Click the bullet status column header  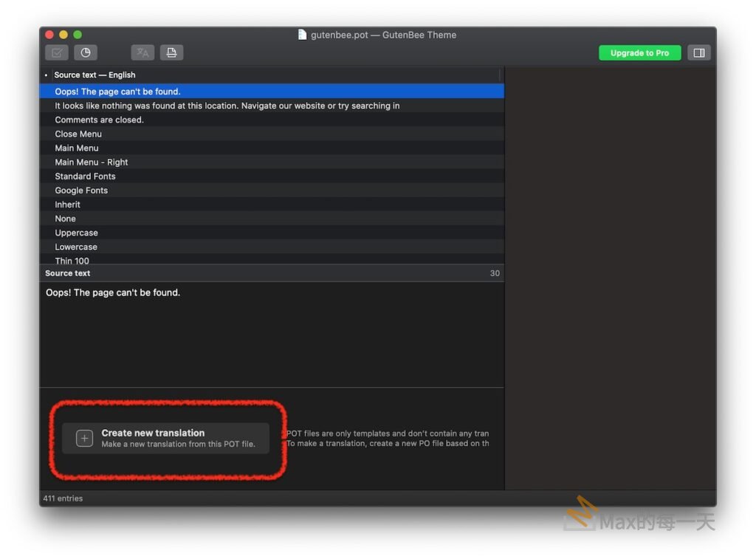pyautogui.click(x=46, y=75)
